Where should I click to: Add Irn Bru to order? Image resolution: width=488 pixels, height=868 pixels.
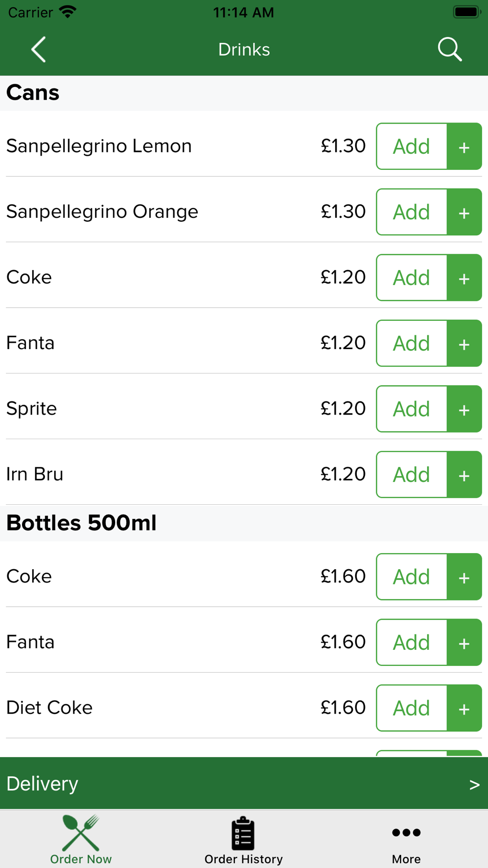412,475
